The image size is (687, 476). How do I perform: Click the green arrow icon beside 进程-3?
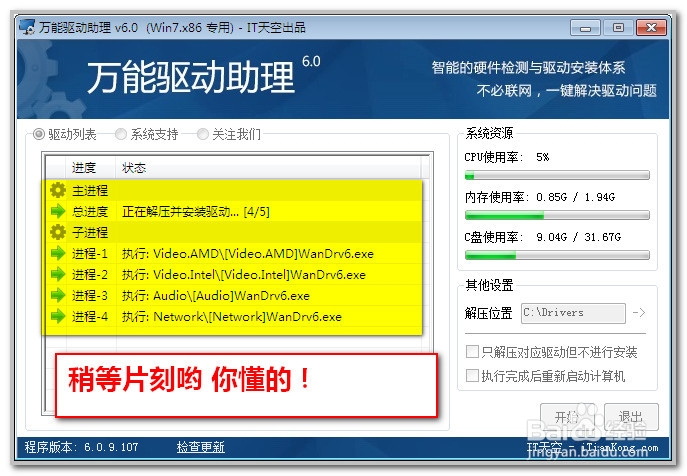click(x=57, y=295)
